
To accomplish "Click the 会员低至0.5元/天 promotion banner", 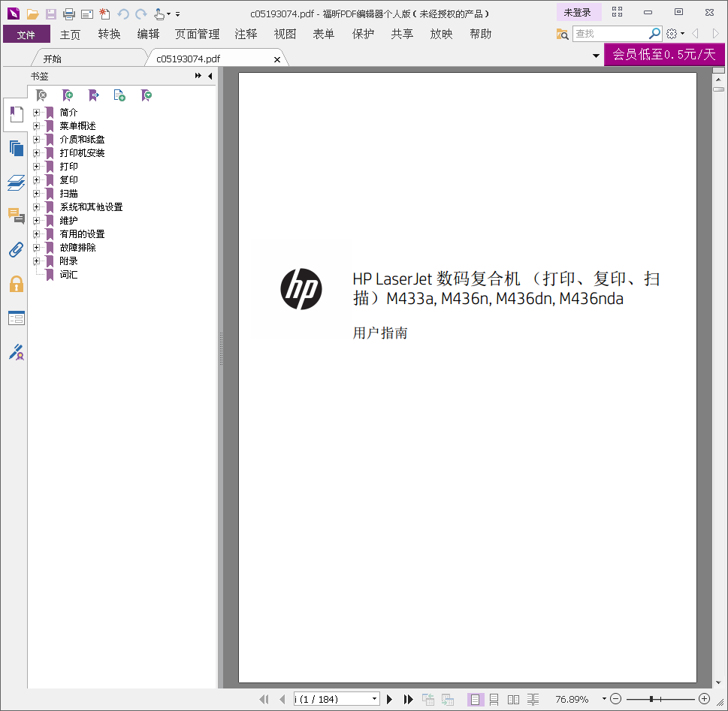I will (x=664, y=54).
